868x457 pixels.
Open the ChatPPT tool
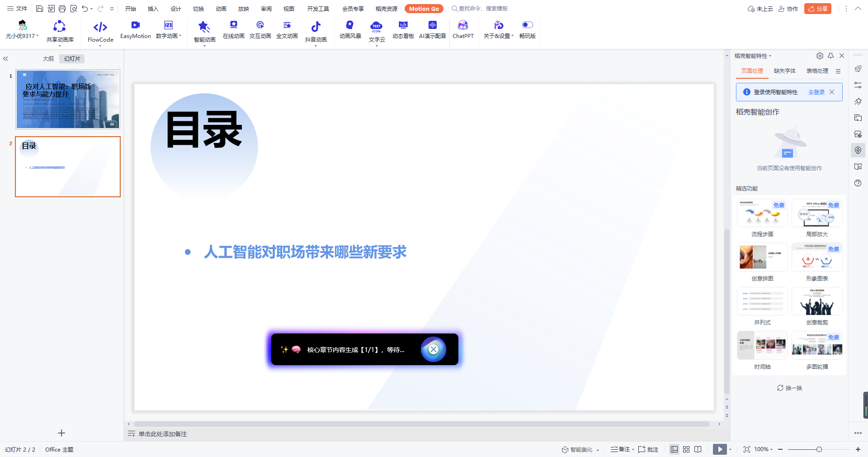(x=463, y=31)
